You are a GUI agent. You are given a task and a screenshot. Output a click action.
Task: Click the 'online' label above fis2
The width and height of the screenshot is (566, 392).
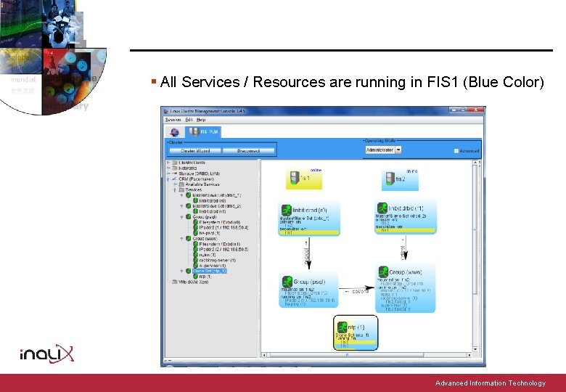(x=412, y=171)
